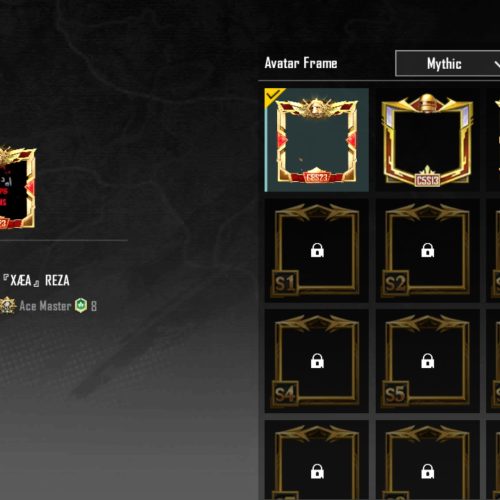Click the locked S2 avatar frame
Image resolution: width=500 pixels, height=500 pixels.
click(x=427, y=251)
